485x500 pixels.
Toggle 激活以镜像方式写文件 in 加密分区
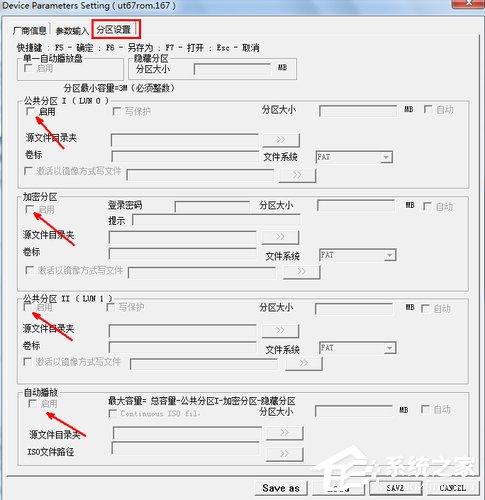30,270
